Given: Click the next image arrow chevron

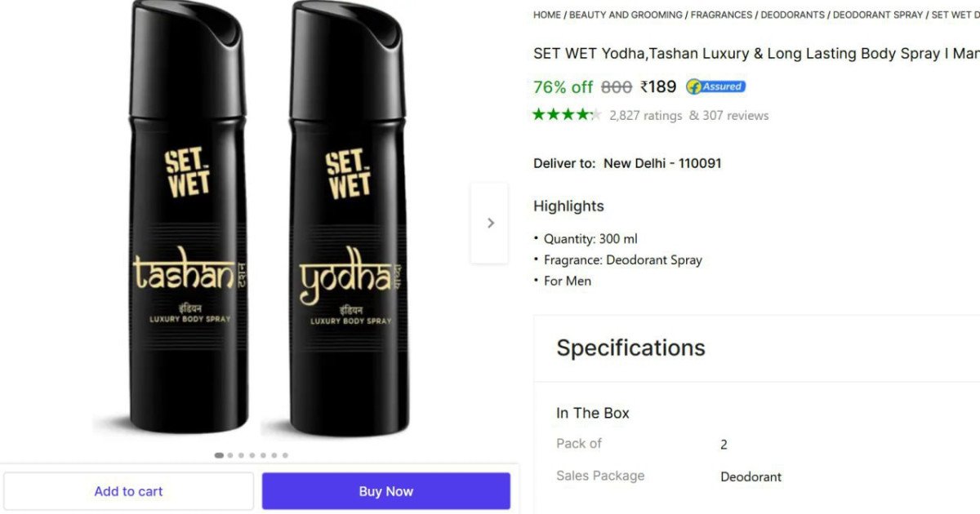Looking at the screenshot, I should pyautogui.click(x=490, y=223).
